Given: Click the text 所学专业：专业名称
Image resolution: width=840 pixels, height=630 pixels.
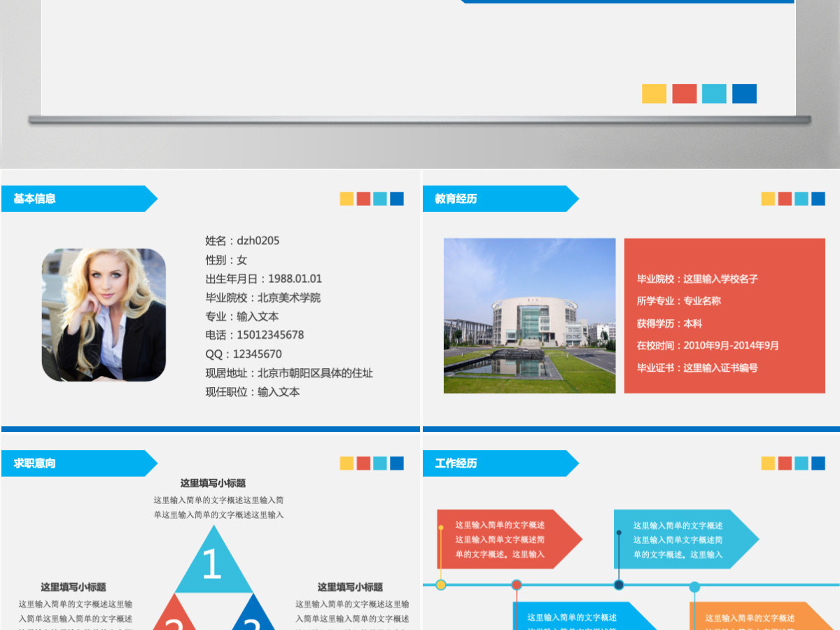Looking at the screenshot, I should [x=679, y=301].
